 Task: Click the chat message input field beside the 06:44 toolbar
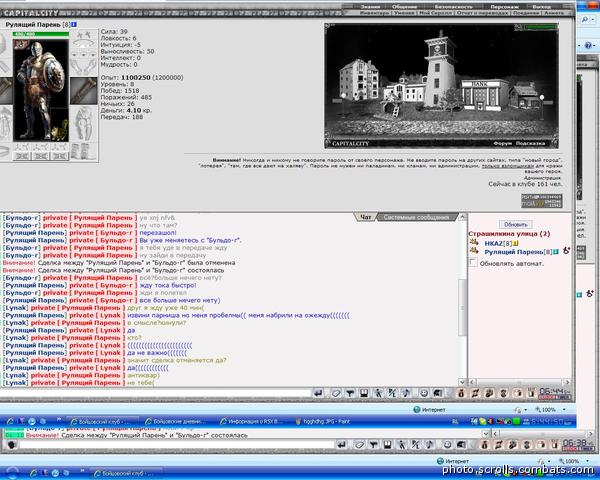pyautogui.click(x=155, y=393)
